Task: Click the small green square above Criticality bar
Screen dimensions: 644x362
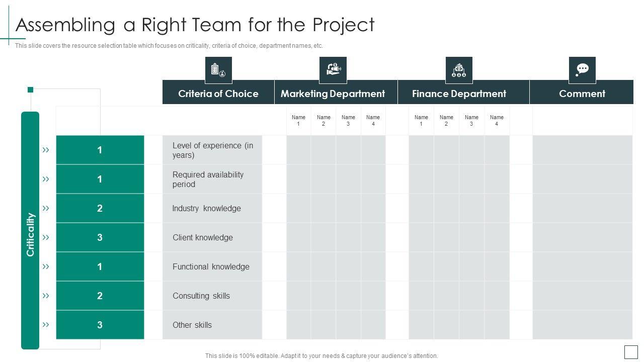Action: click(30, 90)
